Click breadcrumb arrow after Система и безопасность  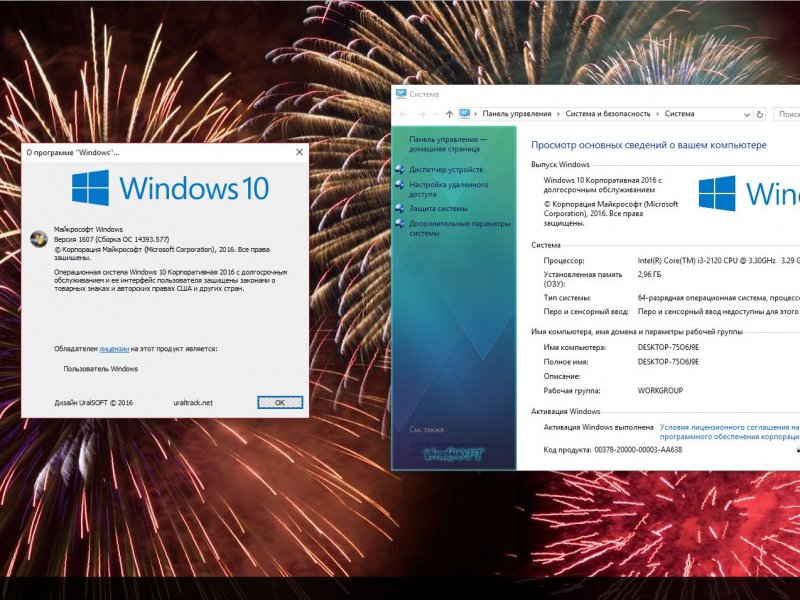(x=658, y=114)
